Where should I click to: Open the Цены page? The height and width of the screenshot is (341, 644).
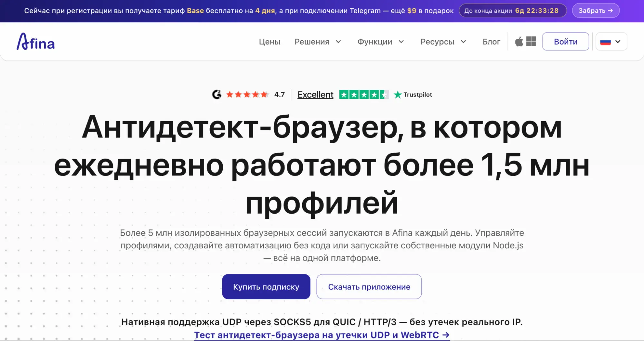[270, 42]
